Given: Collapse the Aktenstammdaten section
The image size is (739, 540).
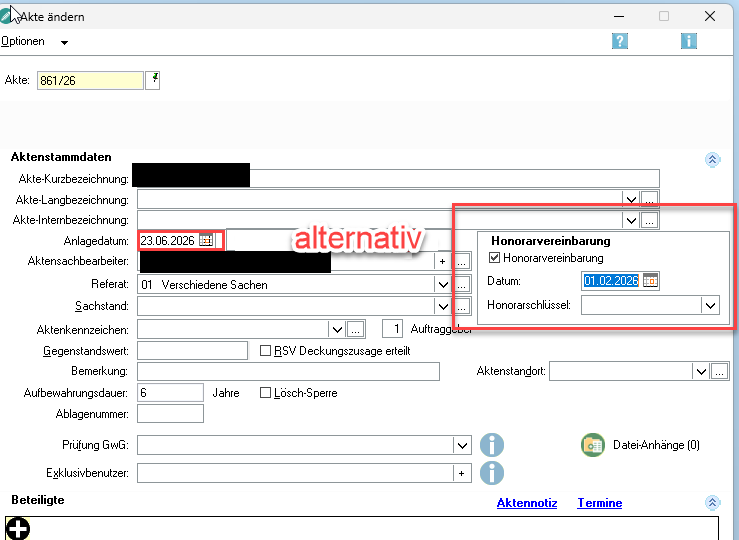Looking at the screenshot, I should (712, 160).
